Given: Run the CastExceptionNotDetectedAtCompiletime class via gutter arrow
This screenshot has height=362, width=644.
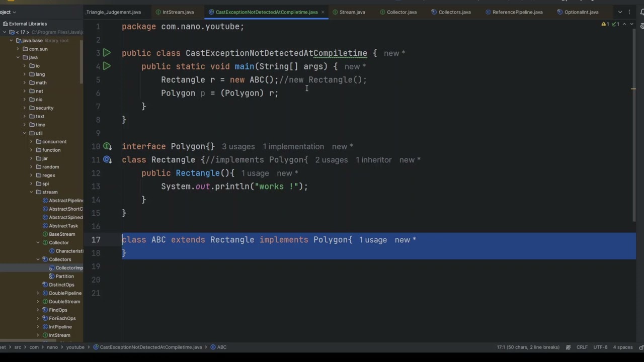Looking at the screenshot, I should point(107,53).
